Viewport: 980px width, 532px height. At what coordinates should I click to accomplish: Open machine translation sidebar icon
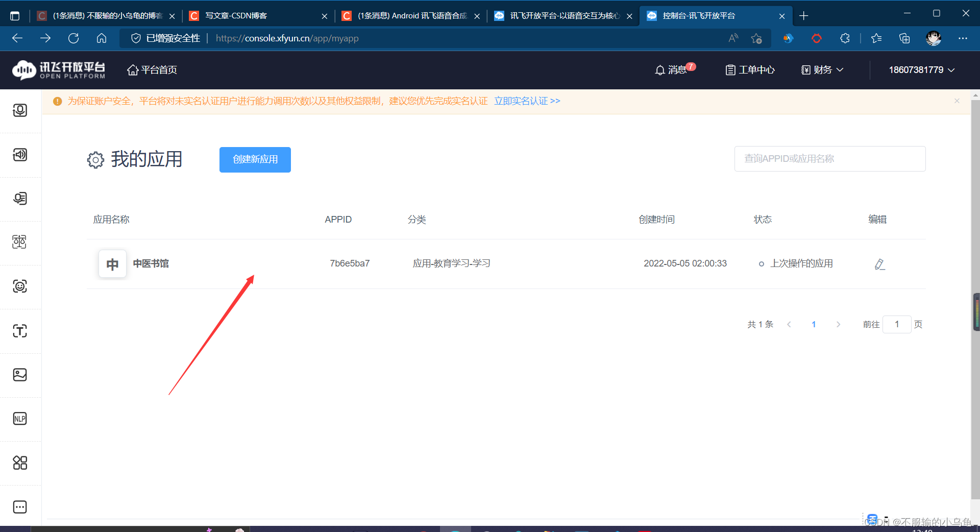pos(20,242)
